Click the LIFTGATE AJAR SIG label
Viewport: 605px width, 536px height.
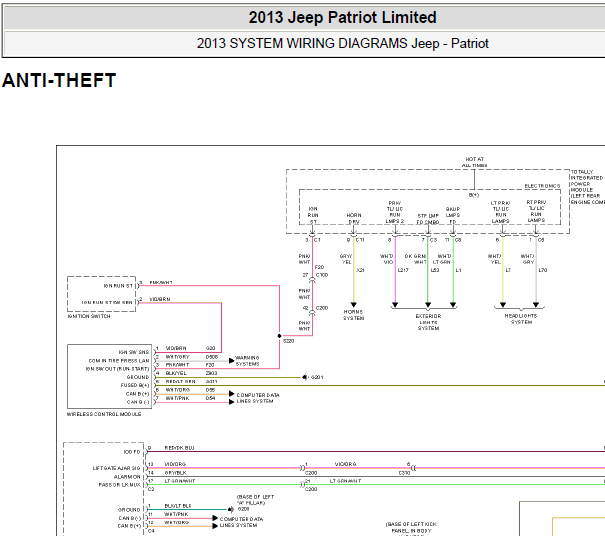(117, 468)
